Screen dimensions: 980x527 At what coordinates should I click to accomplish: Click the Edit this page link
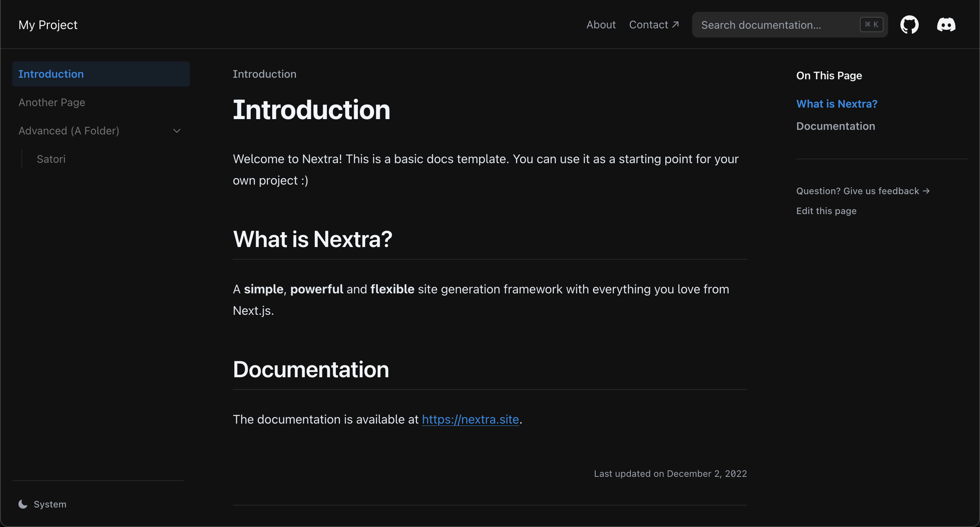pyautogui.click(x=826, y=211)
